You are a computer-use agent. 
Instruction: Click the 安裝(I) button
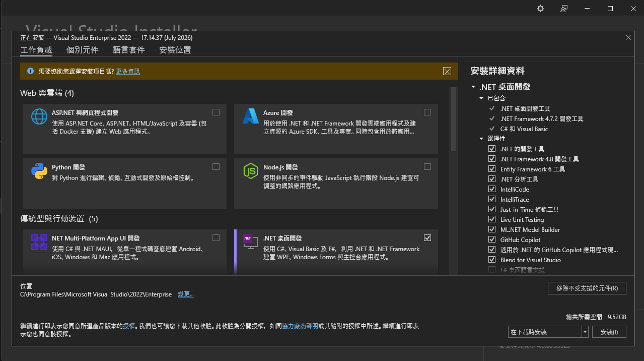click(x=609, y=332)
